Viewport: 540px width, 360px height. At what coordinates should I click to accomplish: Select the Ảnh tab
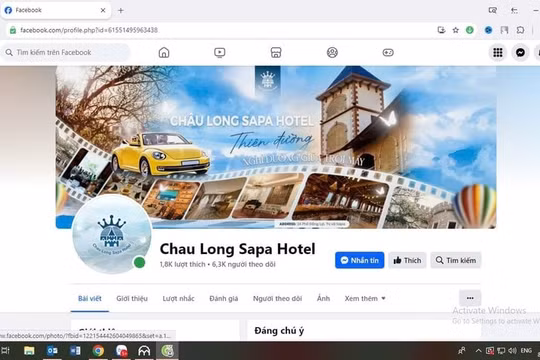[323, 298]
